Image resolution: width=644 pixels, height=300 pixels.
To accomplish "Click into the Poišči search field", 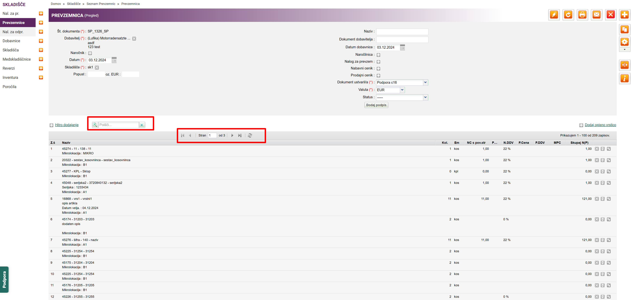I will 118,125.
